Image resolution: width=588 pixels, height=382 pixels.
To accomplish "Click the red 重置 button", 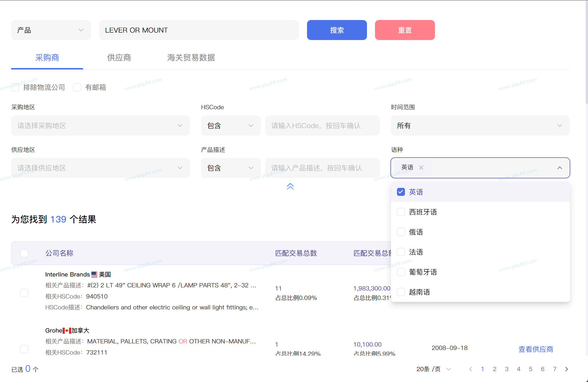I will tap(405, 30).
